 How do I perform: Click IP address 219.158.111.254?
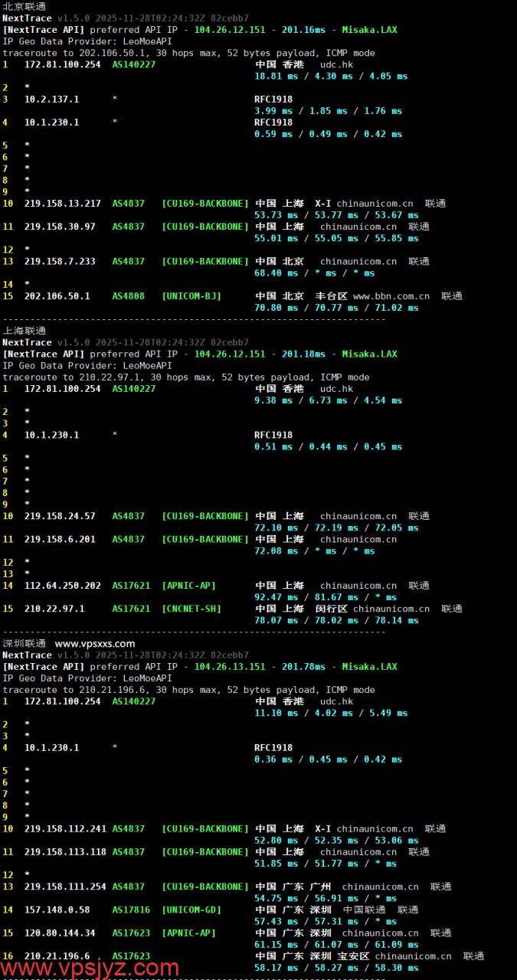(x=65, y=887)
